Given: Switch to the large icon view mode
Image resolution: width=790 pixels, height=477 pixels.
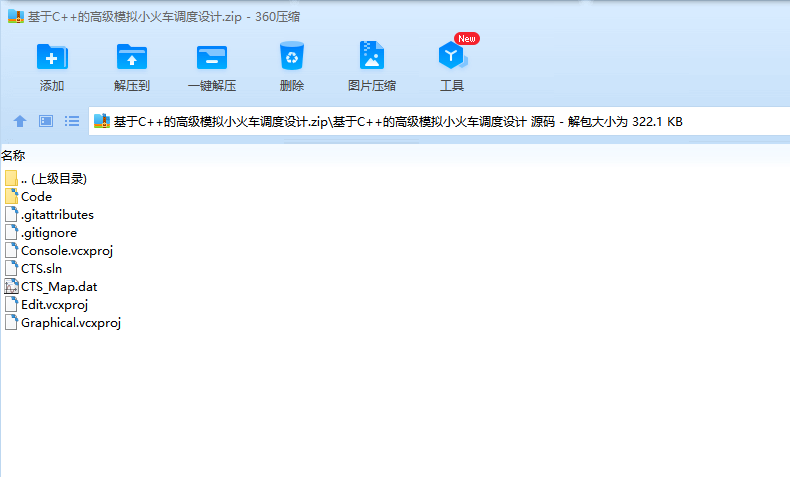Looking at the screenshot, I should [46, 121].
